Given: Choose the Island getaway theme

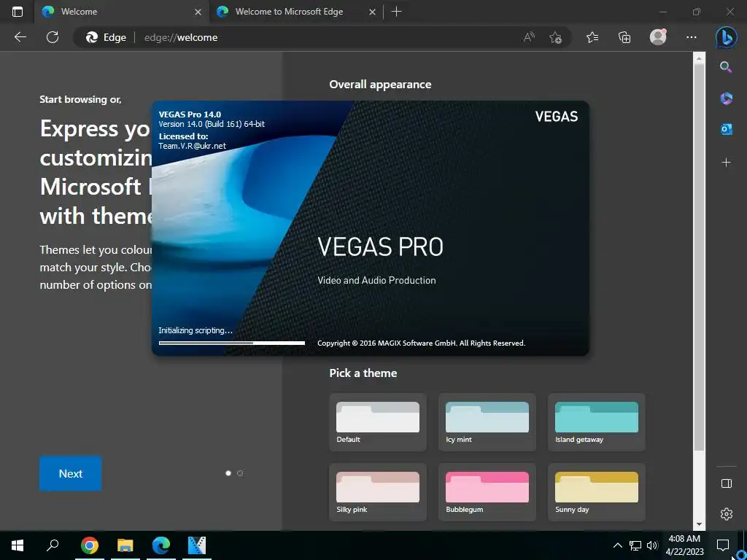Looking at the screenshot, I should pos(597,422).
